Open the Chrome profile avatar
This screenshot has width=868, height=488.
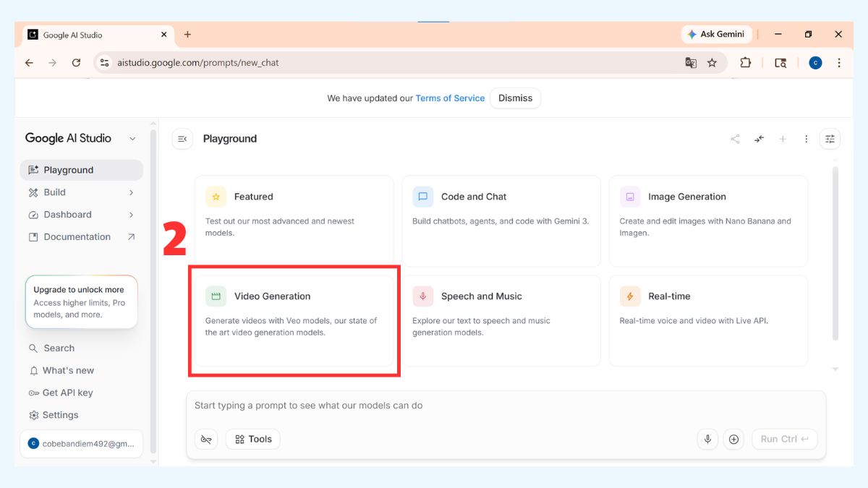pyautogui.click(x=815, y=63)
